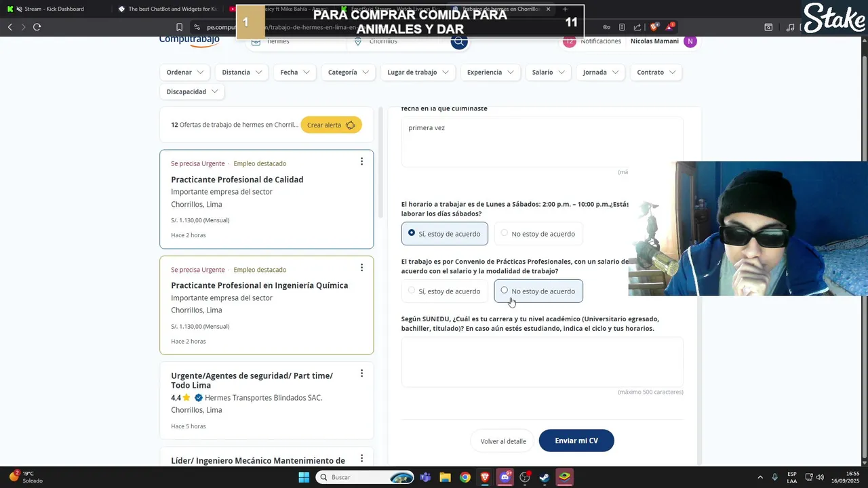The width and height of the screenshot is (868, 488).
Task: Open options menu for Líder Ingeniero Mecánico card
Action: coord(361,458)
